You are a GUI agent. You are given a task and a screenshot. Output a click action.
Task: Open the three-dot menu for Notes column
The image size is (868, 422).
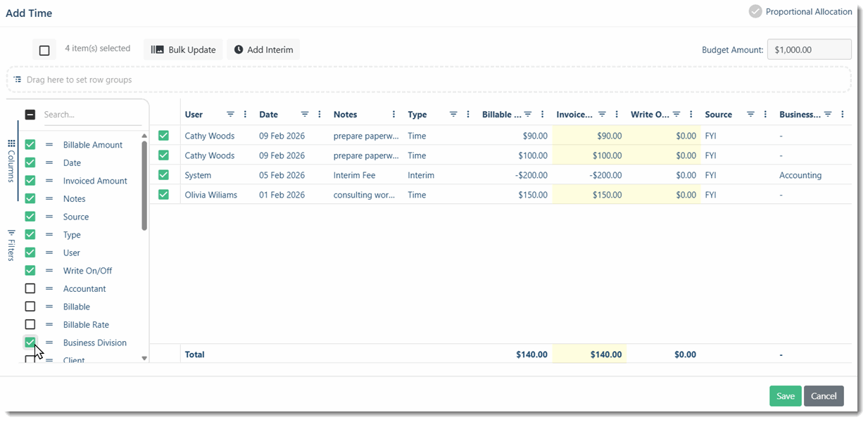pyautogui.click(x=394, y=115)
